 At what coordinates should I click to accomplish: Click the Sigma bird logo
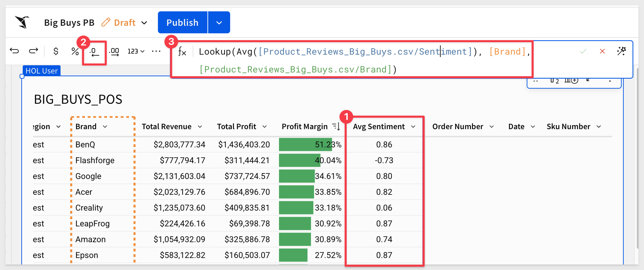tap(22, 22)
